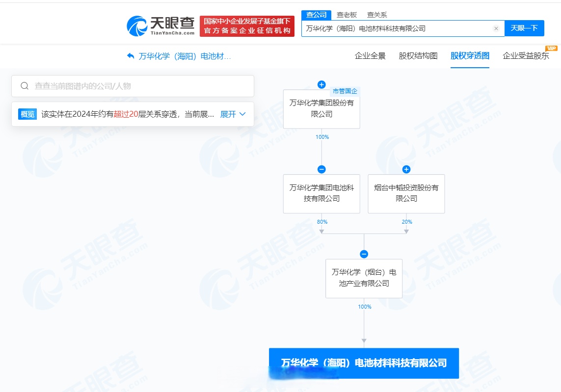Click the search magnifier in the graph search box
This screenshot has height=392, width=561.
[24, 85]
